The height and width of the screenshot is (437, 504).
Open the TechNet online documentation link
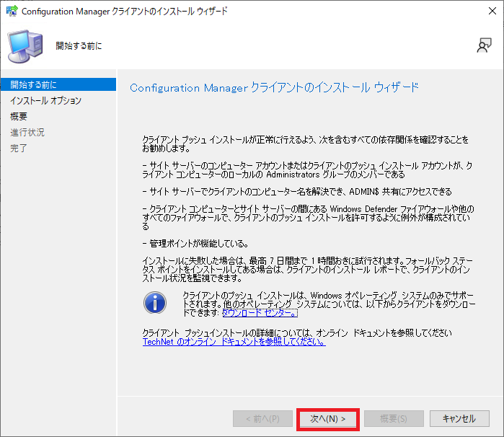pyautogui.click(x=234, y=342)
